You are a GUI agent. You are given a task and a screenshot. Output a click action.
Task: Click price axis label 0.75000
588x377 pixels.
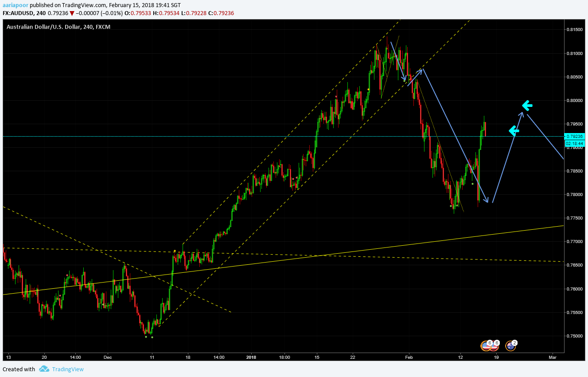click(x=575, y=336)
